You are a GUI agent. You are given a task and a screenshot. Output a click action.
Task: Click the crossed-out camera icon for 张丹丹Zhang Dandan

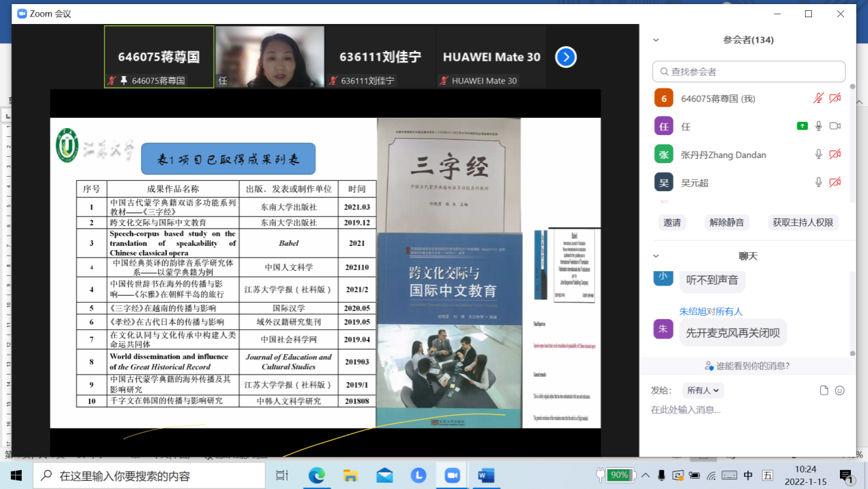point(834,155)
